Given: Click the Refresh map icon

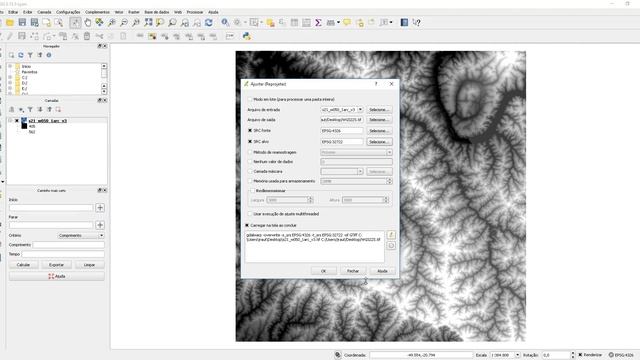Looking at the screenshot, I should pyautogui.click(x=209, y=22).
